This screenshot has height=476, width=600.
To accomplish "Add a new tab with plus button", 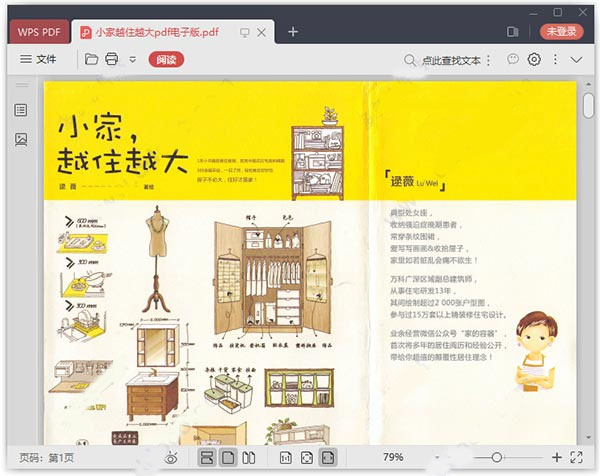I will 293,32.
